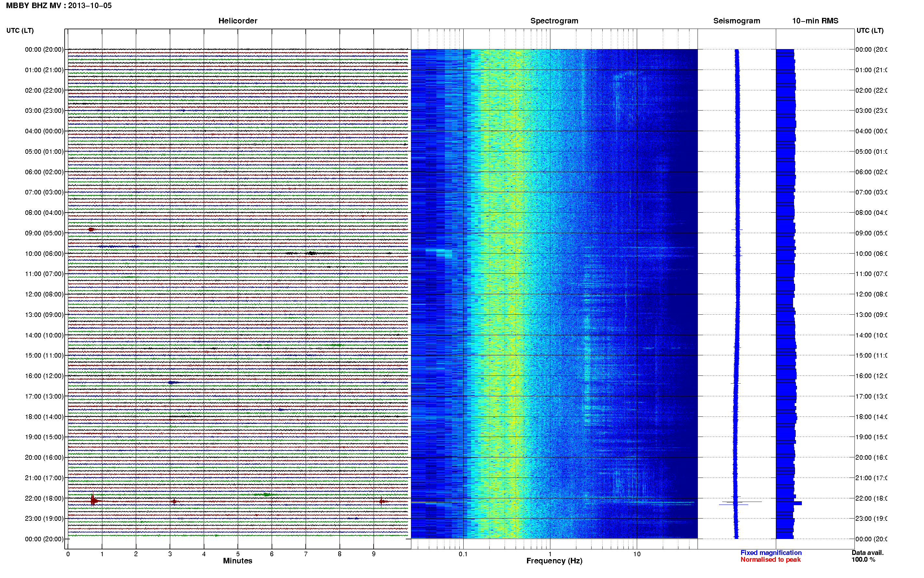Click the red event burst before 09:00

click(91, 230)
